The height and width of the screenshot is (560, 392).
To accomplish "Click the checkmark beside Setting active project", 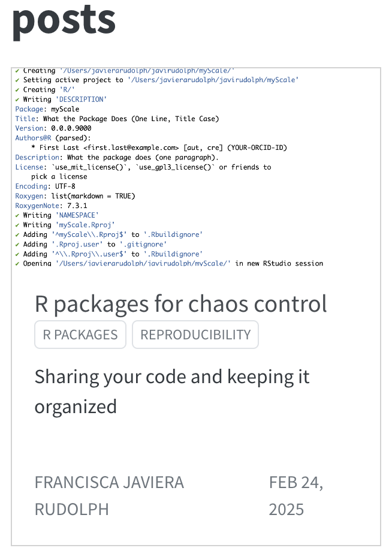I will (17, 80).
